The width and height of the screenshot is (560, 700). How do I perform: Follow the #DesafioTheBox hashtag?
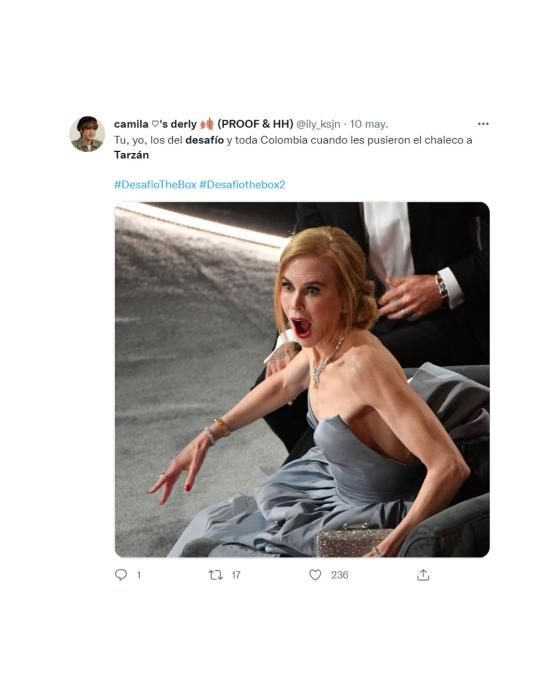pyautogui.click(x=155, y=184)
